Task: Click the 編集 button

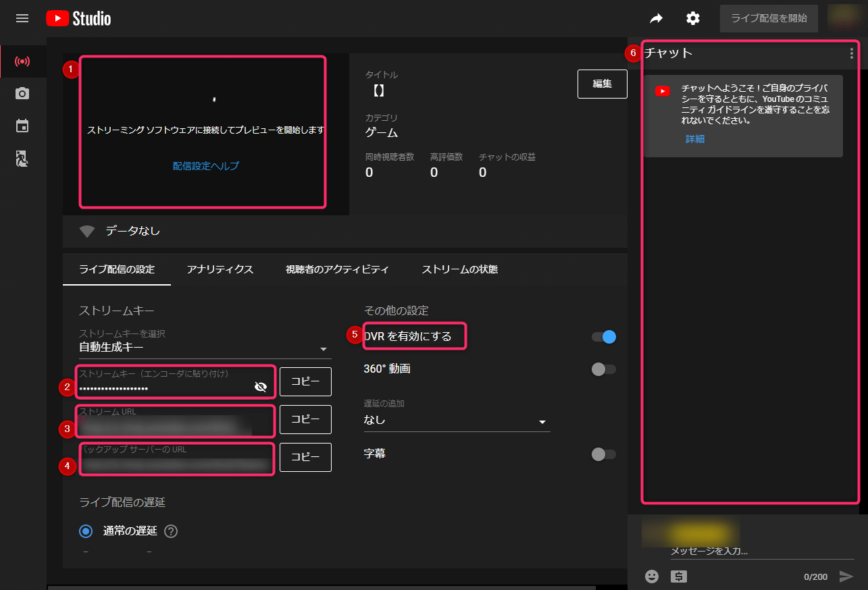Action: click(x=603, y=84)
